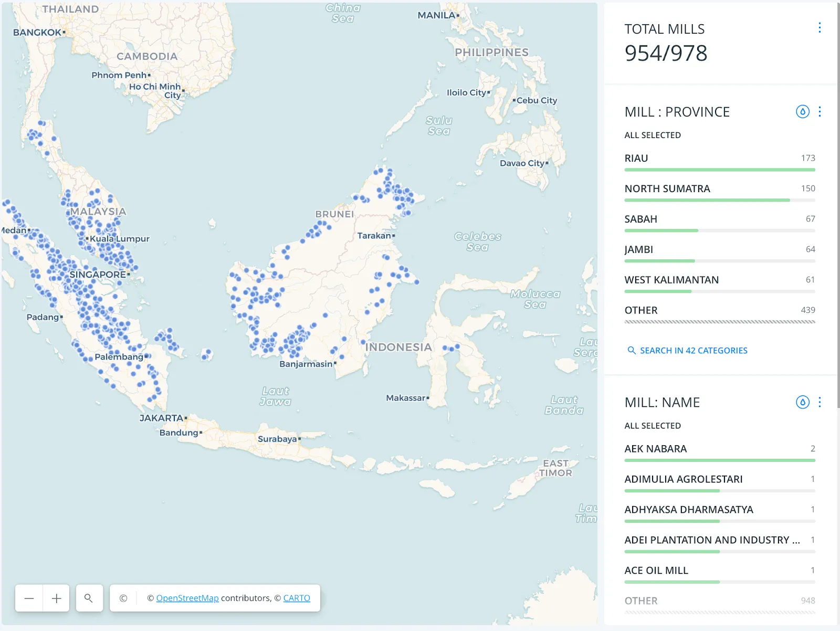Select the JAMBI category row
This screenshot has height=631, width=840.
point(720,254)
